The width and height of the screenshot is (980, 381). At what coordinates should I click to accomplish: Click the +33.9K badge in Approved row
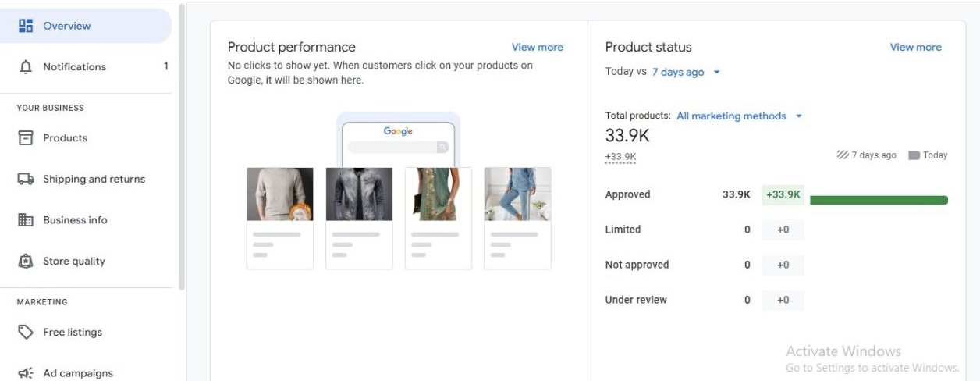(783, 194)
